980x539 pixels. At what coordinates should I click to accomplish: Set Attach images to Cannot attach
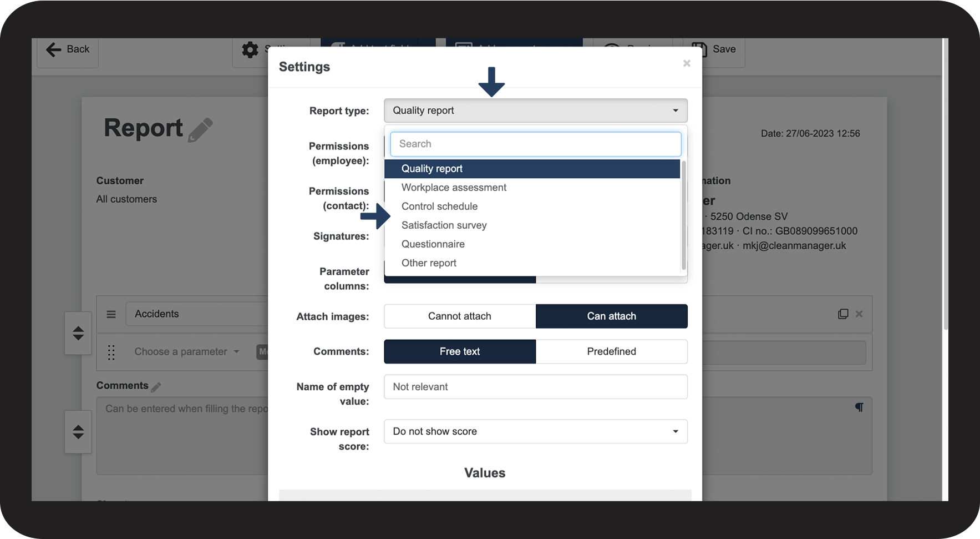tap(460, 316)
